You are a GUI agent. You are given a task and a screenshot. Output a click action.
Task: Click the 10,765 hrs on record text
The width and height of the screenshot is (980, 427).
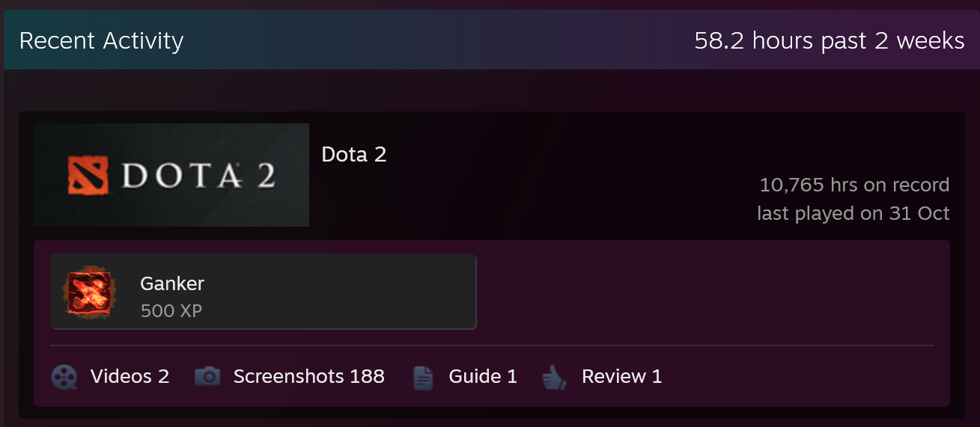(854, 185)
